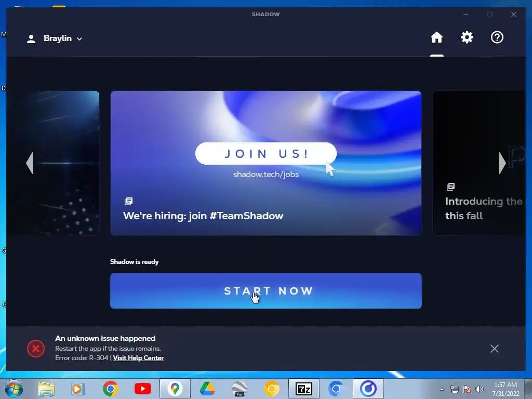Open Chrome Canary yellow taskbar icon
532x399 pixels.
pos(271,389)
